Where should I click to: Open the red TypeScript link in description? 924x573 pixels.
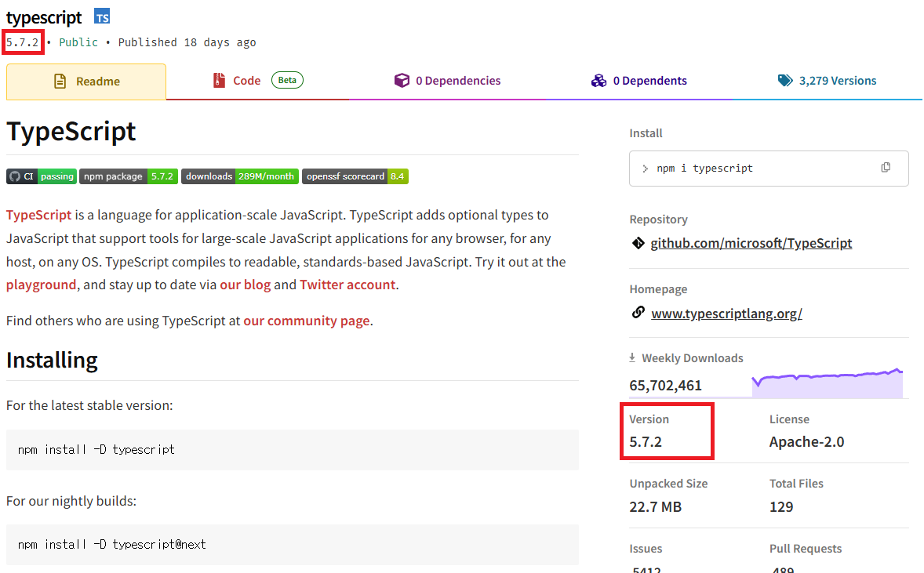click(39, 215)
